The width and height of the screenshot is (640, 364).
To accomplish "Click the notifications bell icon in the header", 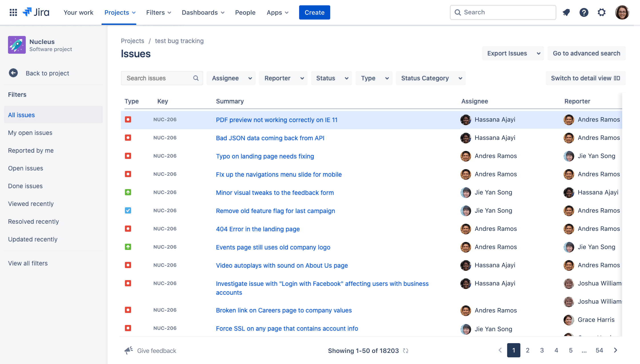I will (x=566, y=12).
